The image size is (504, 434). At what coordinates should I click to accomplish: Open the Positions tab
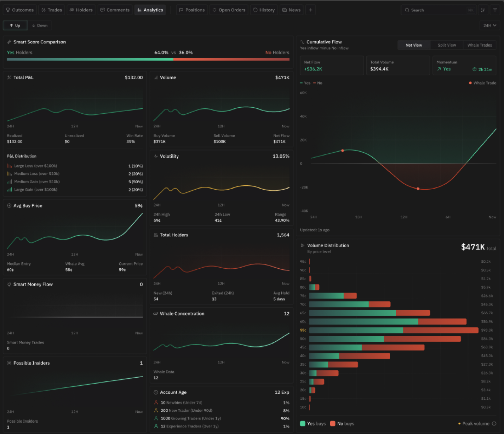point(192,10)
